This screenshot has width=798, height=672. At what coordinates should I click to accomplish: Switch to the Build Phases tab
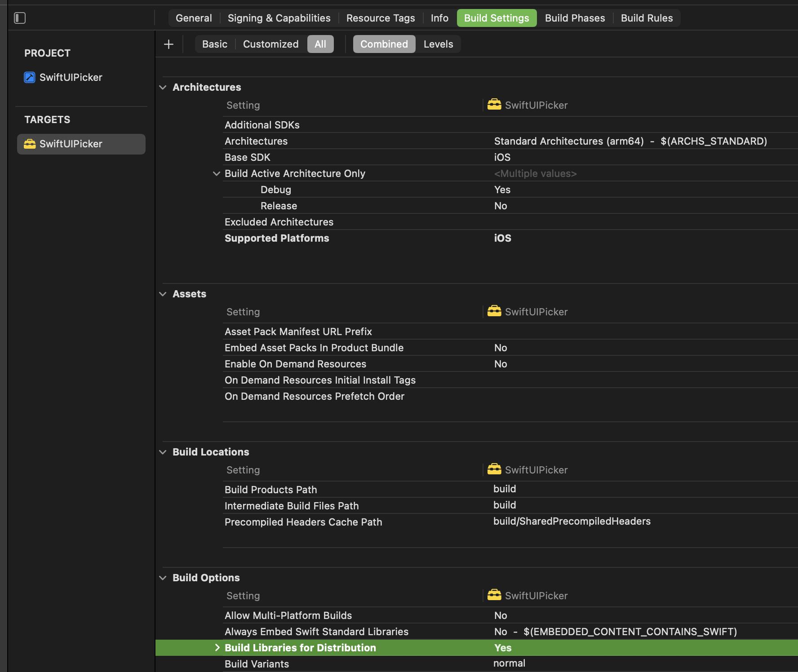click(575, 18)
